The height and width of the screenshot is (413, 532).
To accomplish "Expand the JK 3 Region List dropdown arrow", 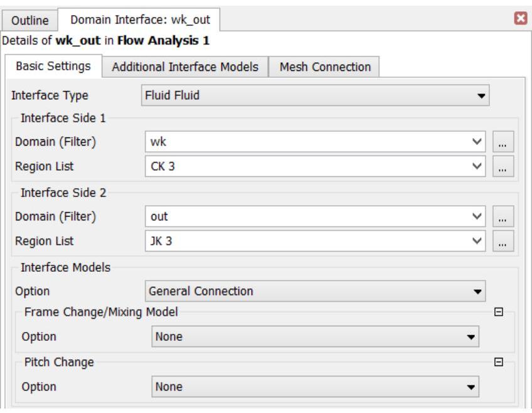I will (x=478, y=241).
